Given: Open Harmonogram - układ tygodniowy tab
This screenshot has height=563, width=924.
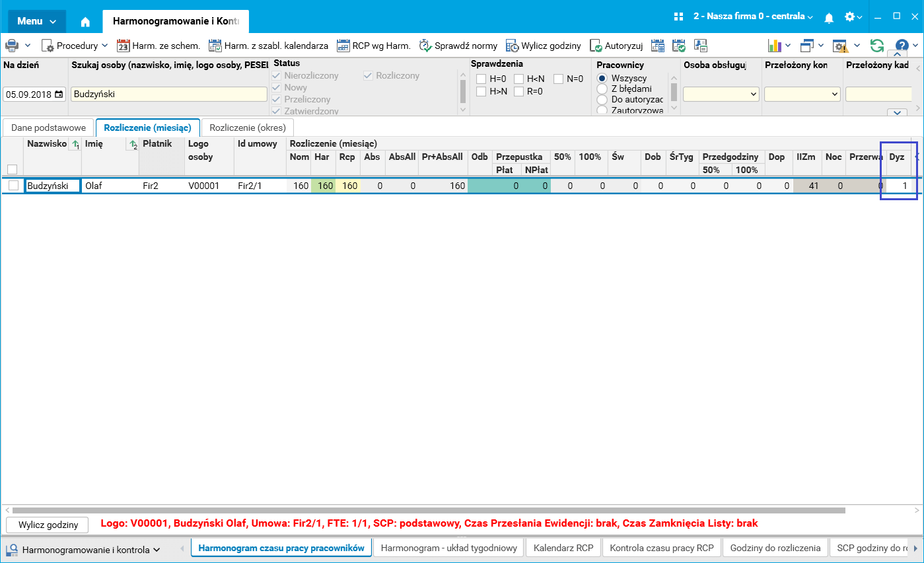Looking at the screenshot, I should click(449, 548).
